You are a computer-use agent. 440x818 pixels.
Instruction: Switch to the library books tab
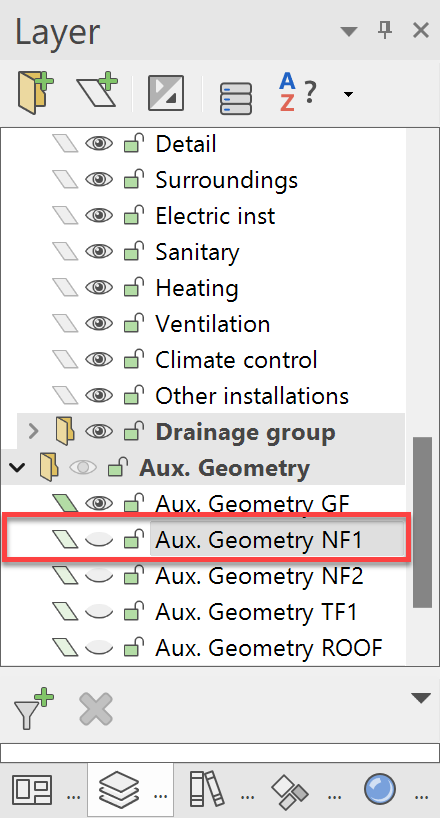point(206,789)
